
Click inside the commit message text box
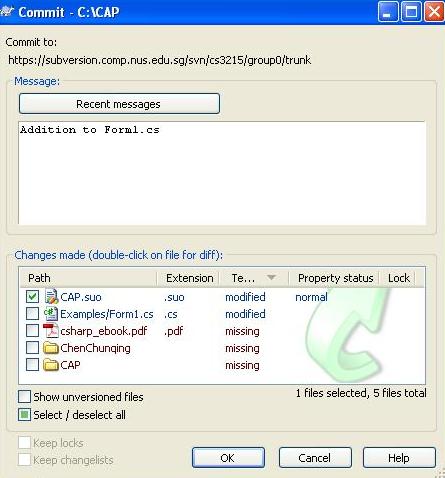(x=222, y=173)
